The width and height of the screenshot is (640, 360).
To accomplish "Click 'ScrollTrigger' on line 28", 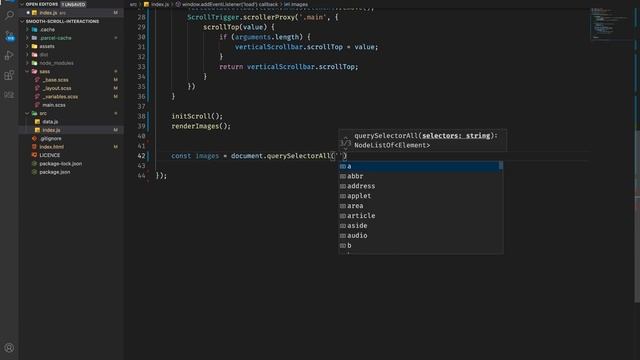I will click(x=213, y=17).
